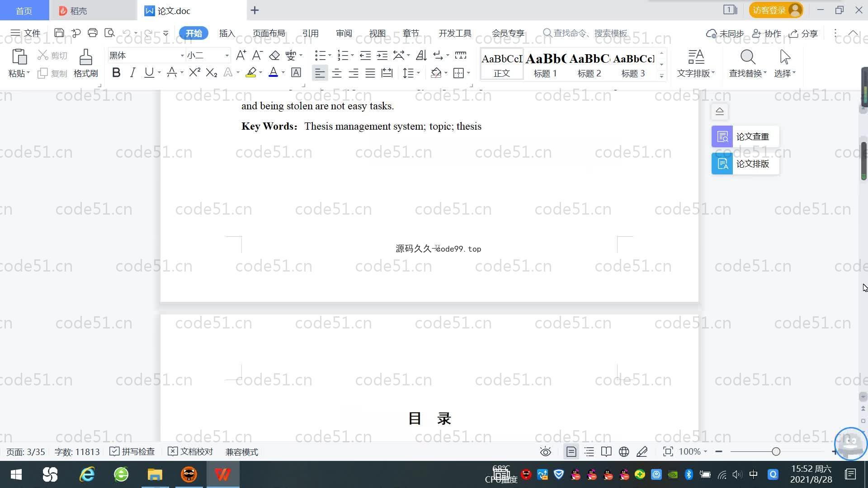Click the guest login (访客登录) button
Viewport: 868px width, 488px height.
[776, 10]
